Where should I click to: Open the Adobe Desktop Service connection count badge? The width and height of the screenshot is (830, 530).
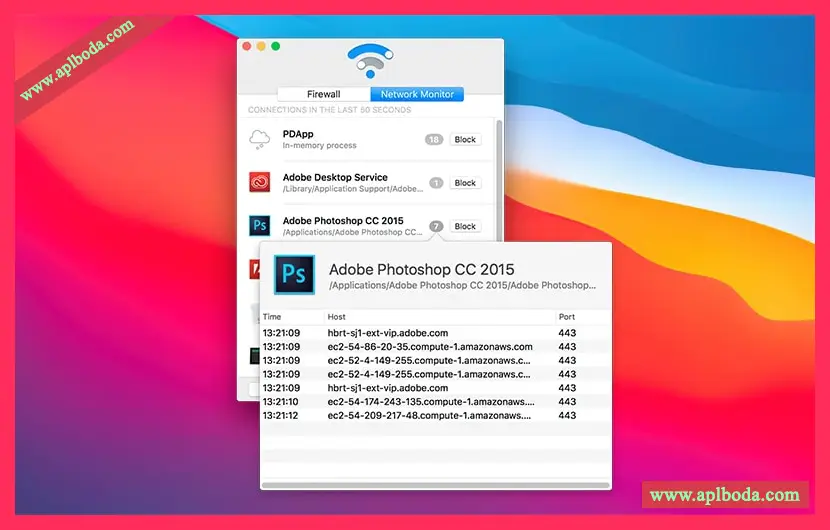tap(436, 183)
